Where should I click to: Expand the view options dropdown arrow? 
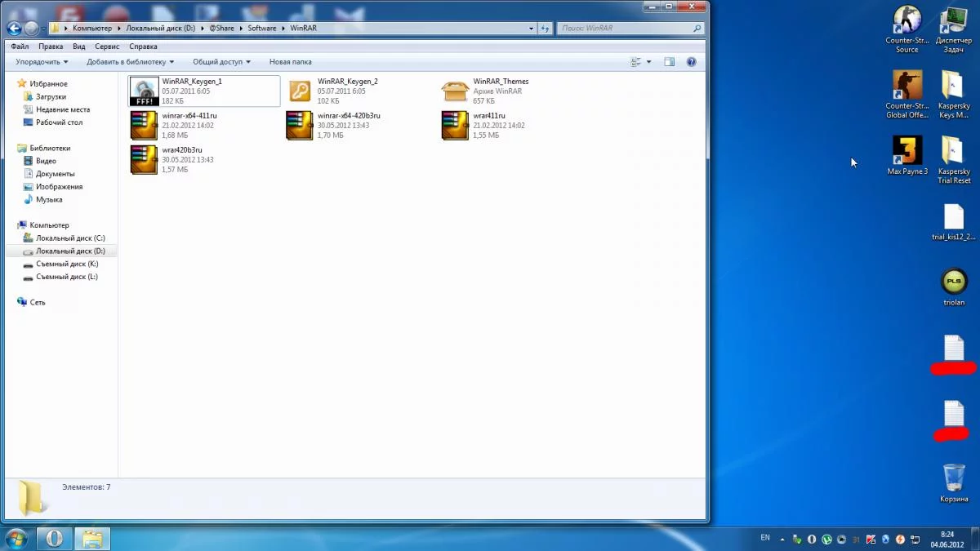[649, 62]
